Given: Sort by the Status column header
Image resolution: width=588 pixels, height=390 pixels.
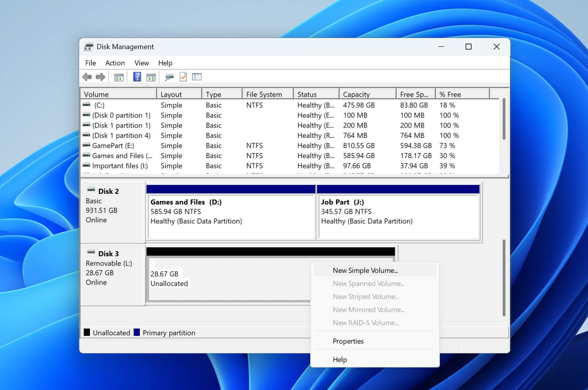Looking at the screenshot, I should click(316, 94).
